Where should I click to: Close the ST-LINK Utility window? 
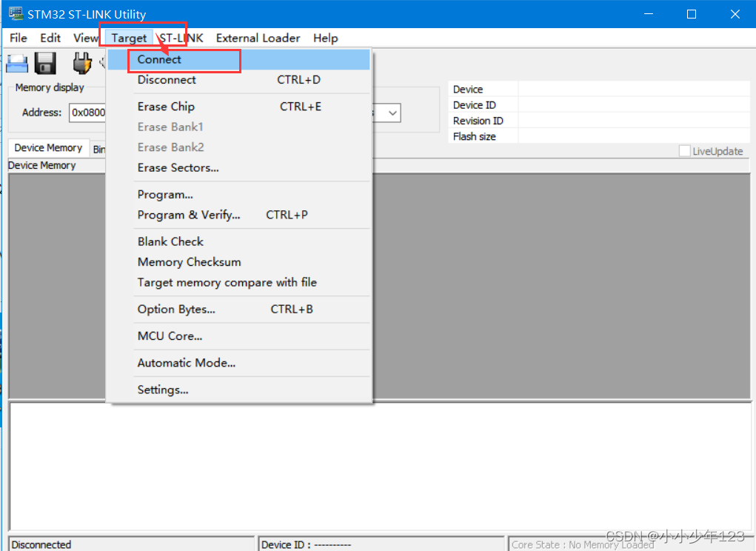[735, 14]
